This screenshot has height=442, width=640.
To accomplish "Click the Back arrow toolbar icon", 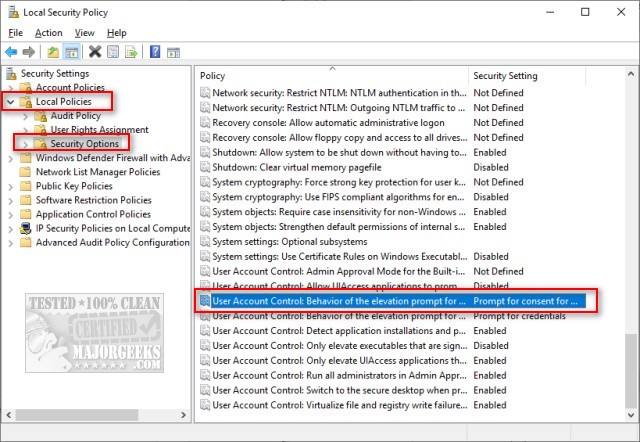I will click(11, 52).
